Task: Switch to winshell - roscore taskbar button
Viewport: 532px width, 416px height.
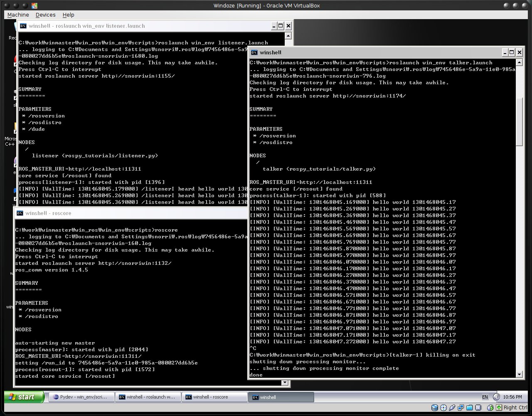Action: click(x=214, y=397)
